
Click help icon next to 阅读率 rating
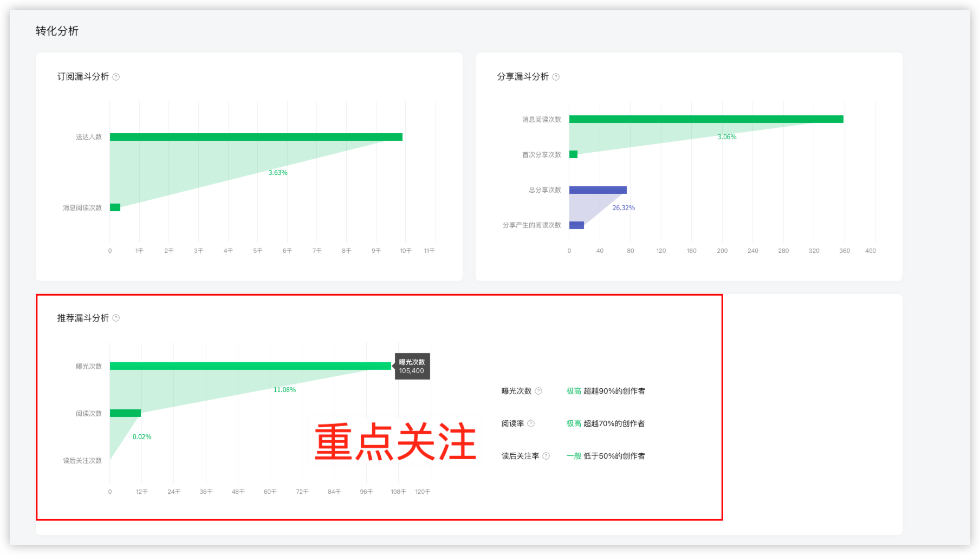[531, 423]
